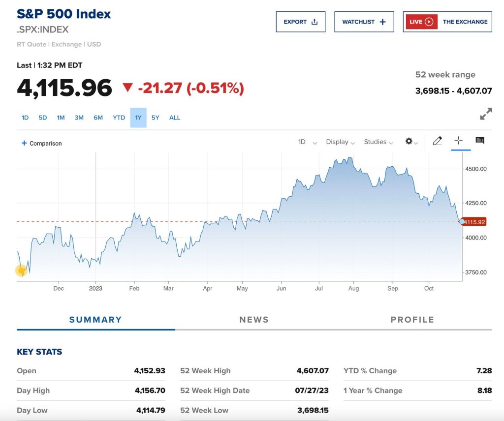This screenshot has width=504, height=421.
Task: Select the pencil drawing tool
Action: (x=437, y=141)
